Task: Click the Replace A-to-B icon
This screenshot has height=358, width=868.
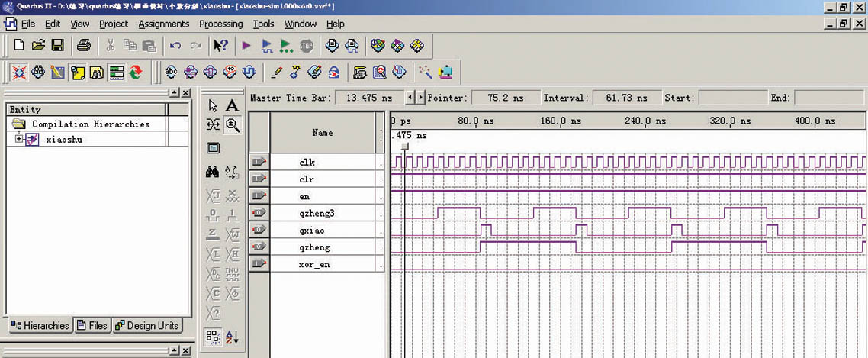Action: click(x=233, y=173)
